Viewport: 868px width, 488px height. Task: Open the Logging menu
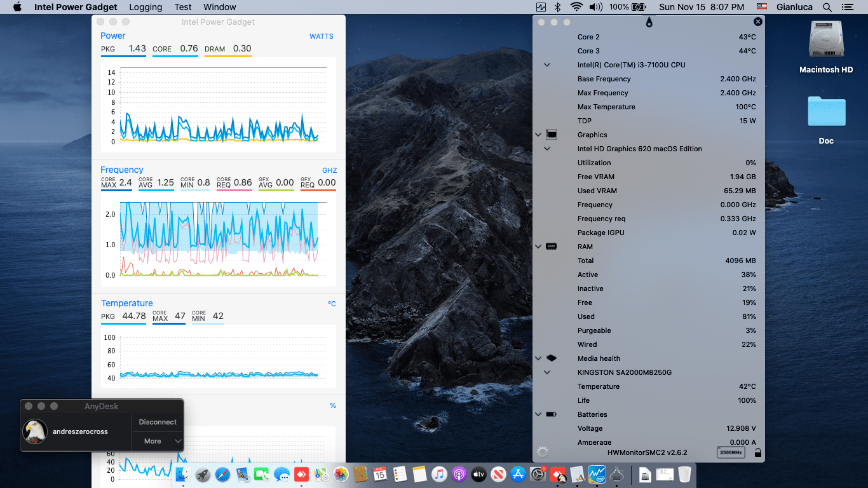point(146,7)
